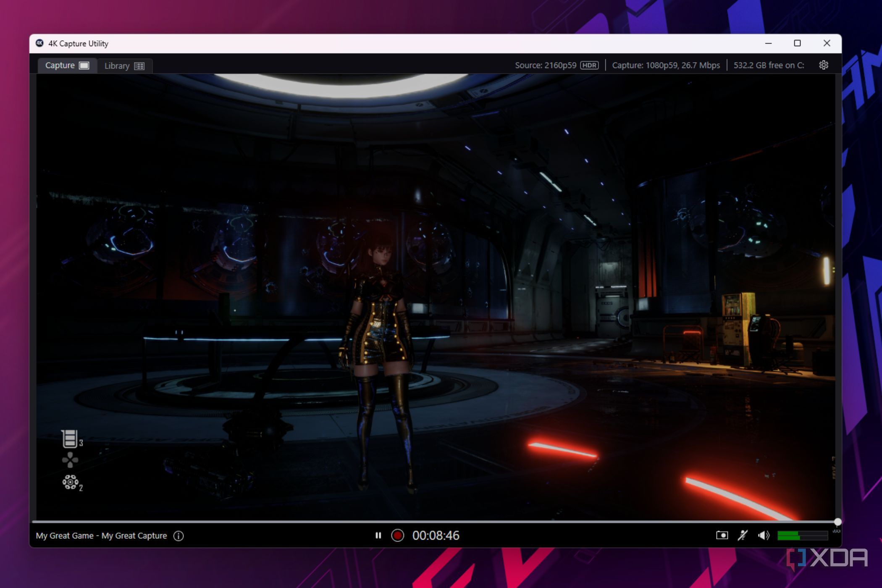Click the Capture: 1080p59, 26.7 Mbps text
Image resolution: width=882 pixels, height=588 pixels.
coord(666,65)
